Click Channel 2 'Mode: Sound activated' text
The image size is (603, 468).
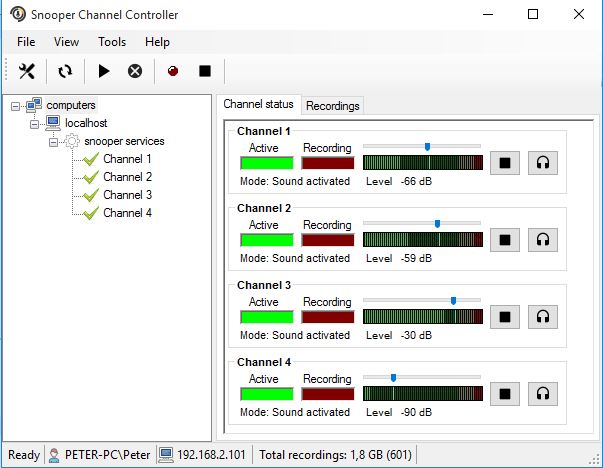point(295,258)
